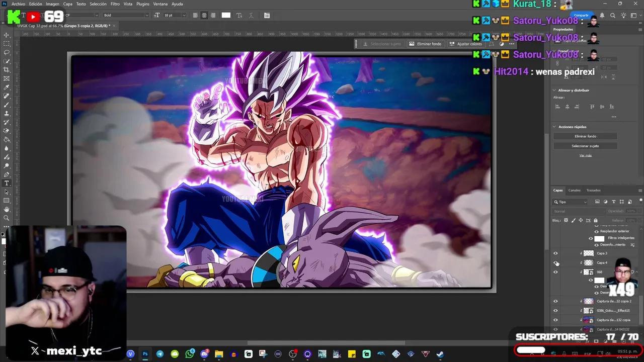Filter layers by type layers icon
The height and width of the screenshot is (362, 644).
point(613,202)
